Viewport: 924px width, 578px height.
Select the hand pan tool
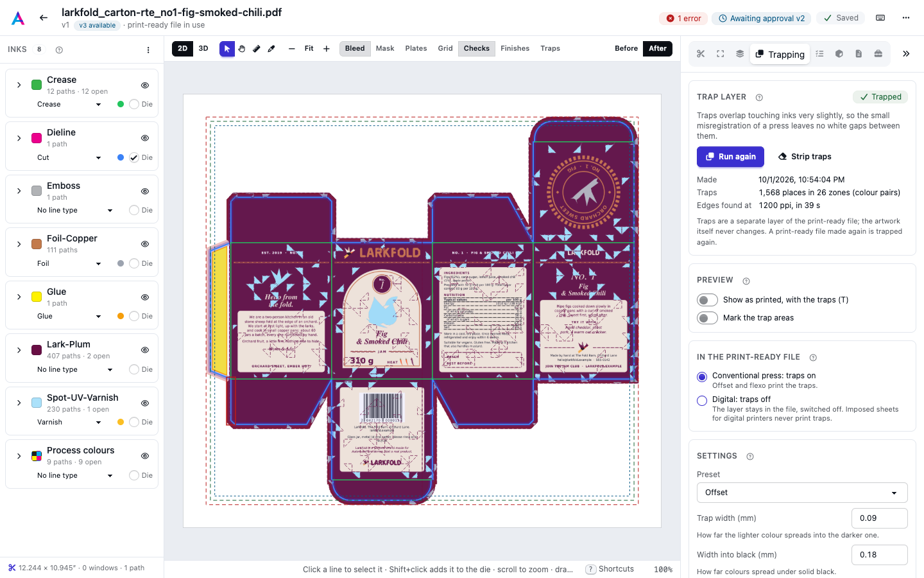[242, 49]
